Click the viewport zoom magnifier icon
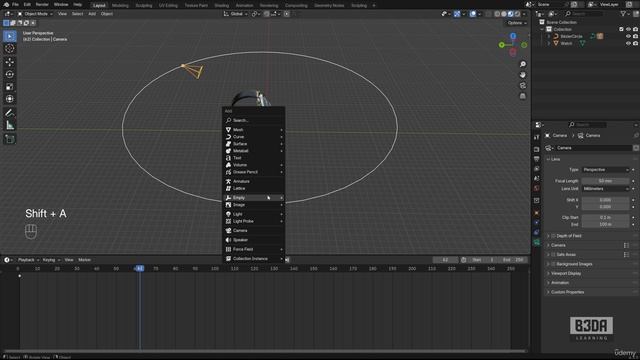The height and width of the screenshot is (360, 640). [522, 64]
